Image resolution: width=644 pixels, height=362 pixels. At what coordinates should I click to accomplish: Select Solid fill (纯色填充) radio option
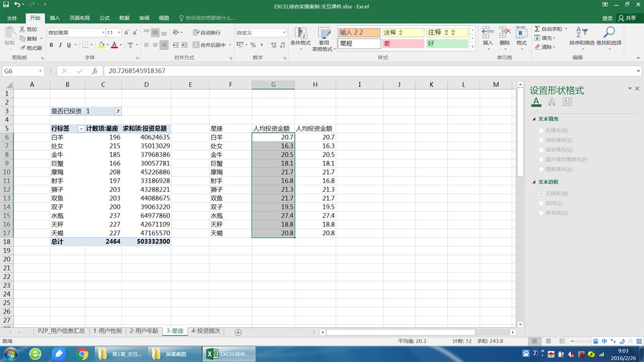pyautogui.click(x=541, y=140)
